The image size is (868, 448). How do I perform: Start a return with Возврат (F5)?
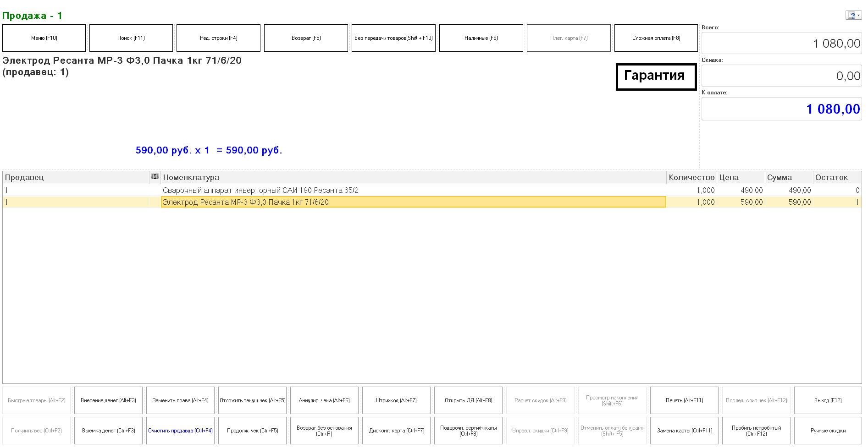pos(306,38)
